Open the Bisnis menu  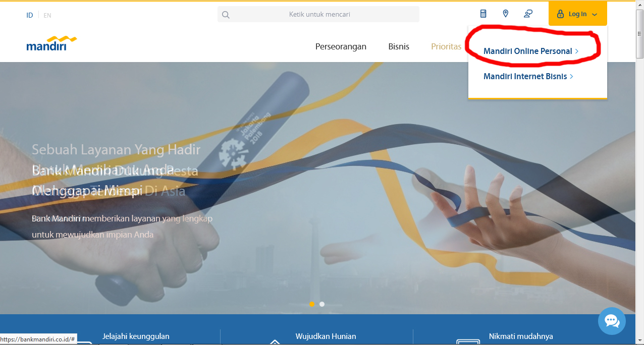coord(399,46)
